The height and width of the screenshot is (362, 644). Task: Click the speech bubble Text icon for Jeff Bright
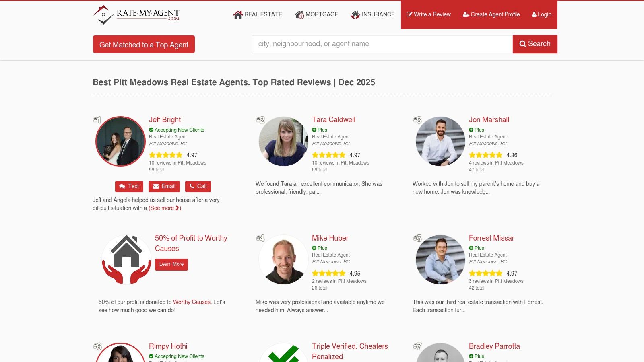pyautogui.click(x=122, y=186)
